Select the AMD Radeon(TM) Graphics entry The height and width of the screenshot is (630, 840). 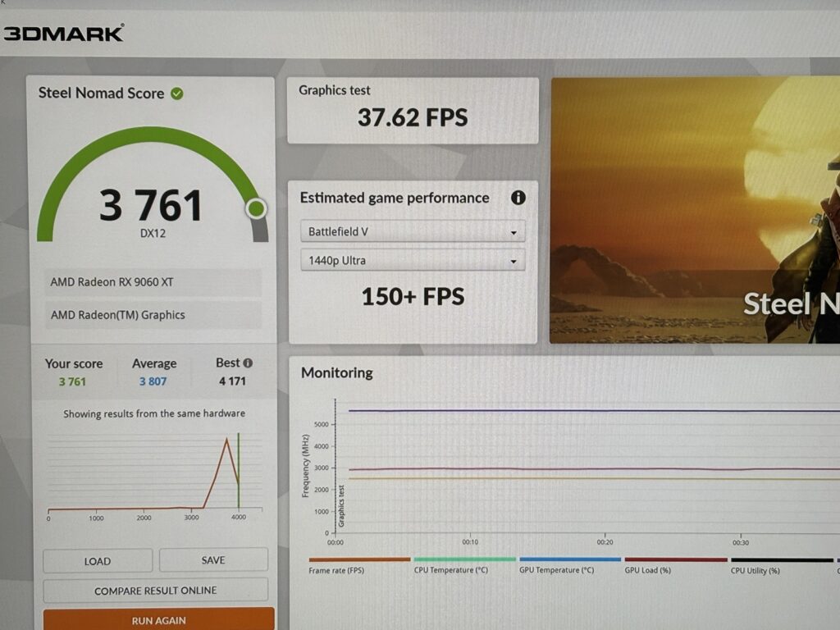click(x=153, y=315)
